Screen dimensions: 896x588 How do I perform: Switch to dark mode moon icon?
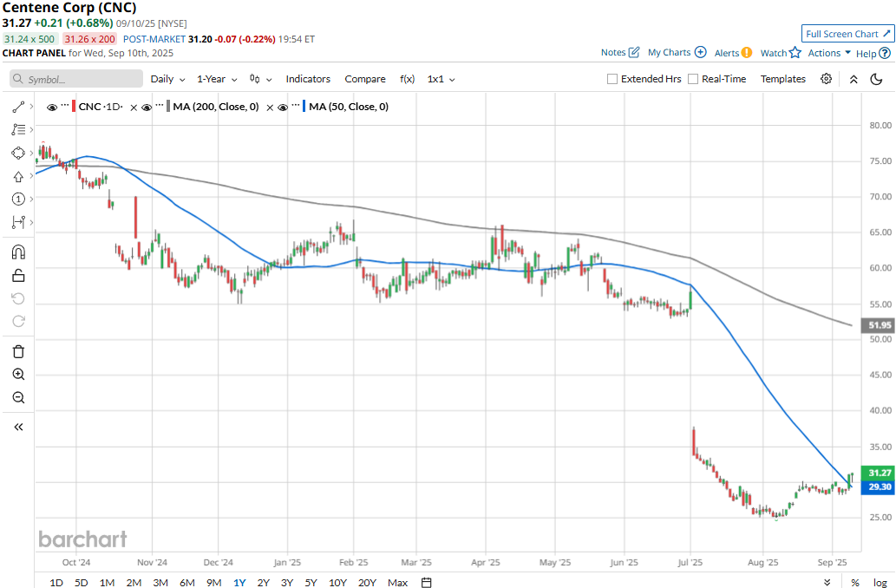click(x=877, y=79)
